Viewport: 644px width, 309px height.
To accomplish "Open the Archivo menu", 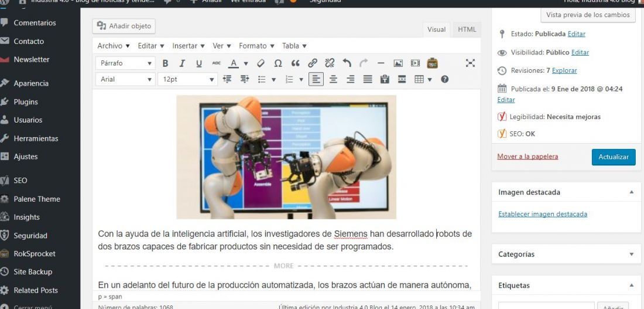I will (x=114, y=46).
